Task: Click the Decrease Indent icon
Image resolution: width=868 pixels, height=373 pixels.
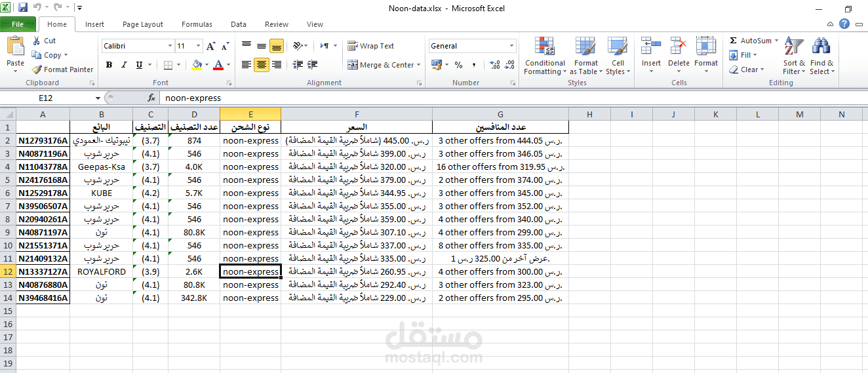Action: point(298,65)
